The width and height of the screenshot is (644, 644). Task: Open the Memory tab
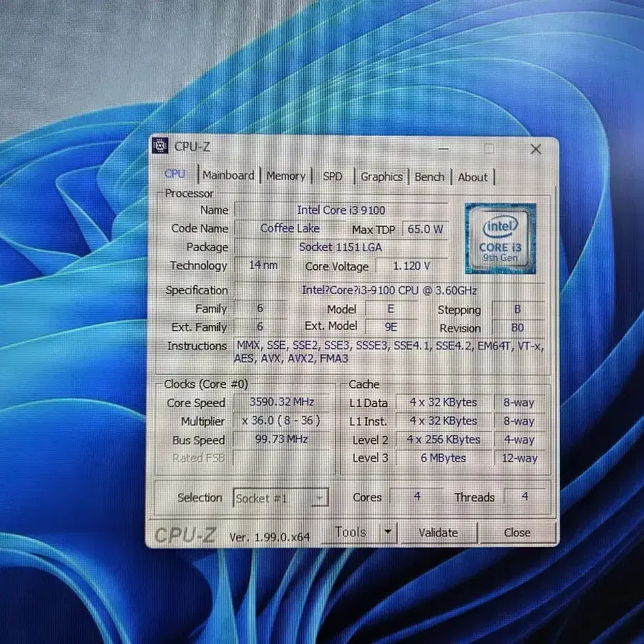286,175
